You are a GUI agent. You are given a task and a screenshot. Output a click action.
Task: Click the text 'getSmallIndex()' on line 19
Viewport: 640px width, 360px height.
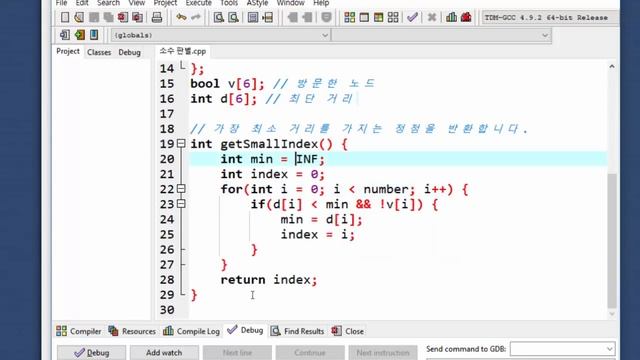277,144
